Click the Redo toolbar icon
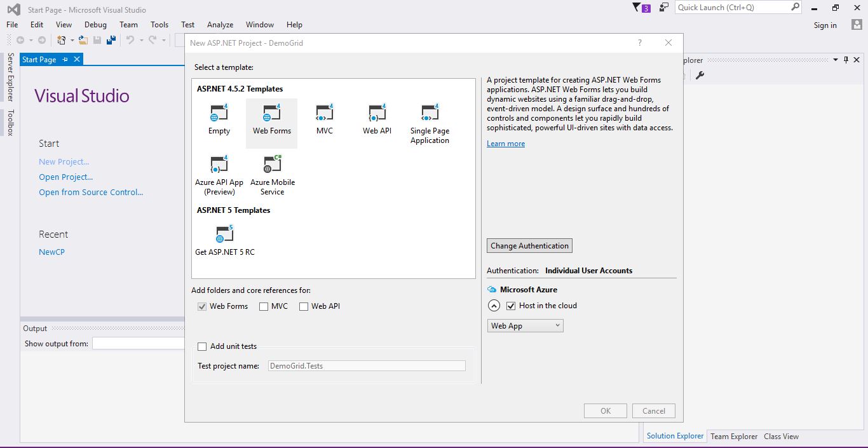The width and height of the screenshot is (868, 448). (x=153, y=40)
